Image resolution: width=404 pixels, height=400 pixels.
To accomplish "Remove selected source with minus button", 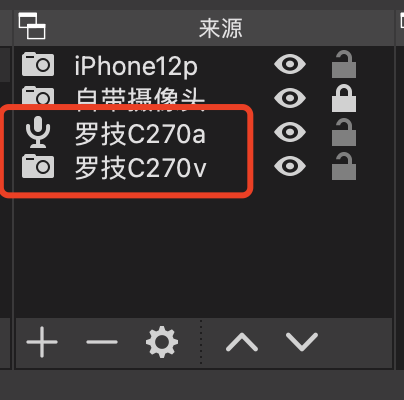I will (x=102, y=342).
